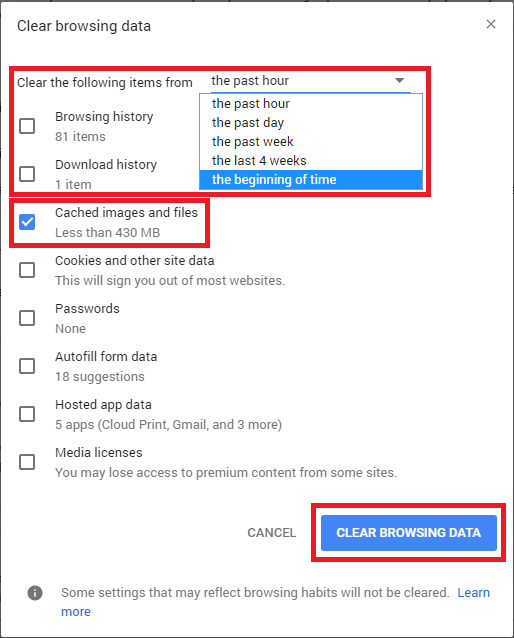Open the Learn more link

[473, 593]
